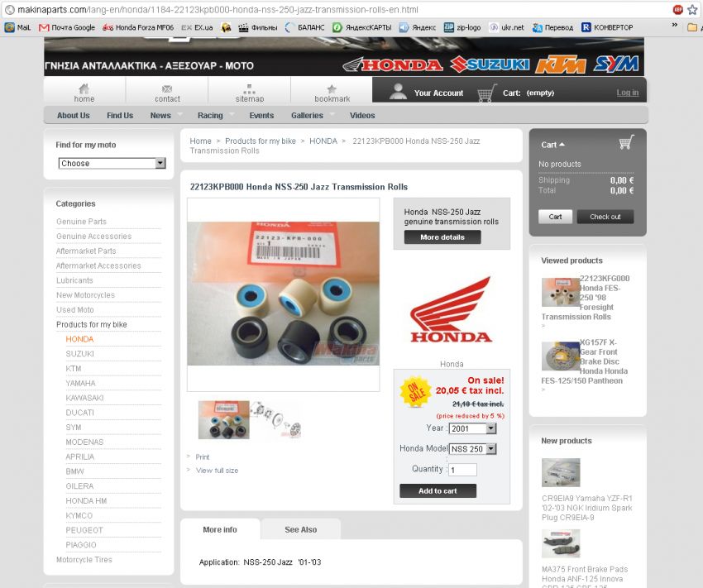The height and width of the screenshot is (588, 703).
Task: Click the Your Account person icon
Action: 398,92
